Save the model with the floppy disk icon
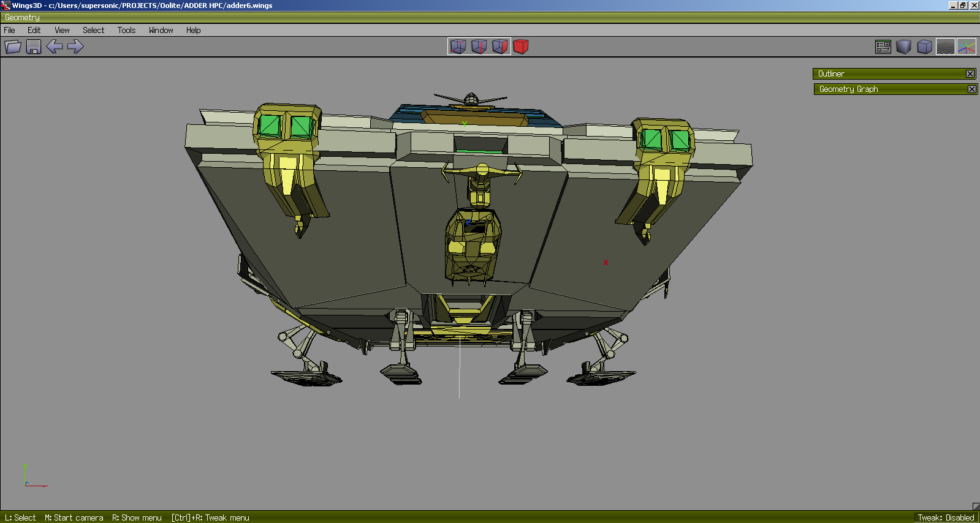This screenshot has height=523, width=980. (x=34, y=47)
